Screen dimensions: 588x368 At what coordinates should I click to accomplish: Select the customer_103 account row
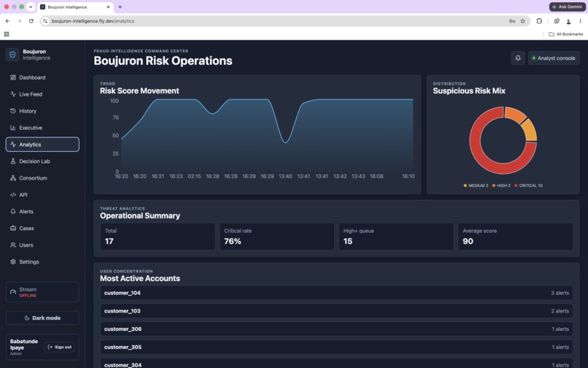[x=336, y=311]
